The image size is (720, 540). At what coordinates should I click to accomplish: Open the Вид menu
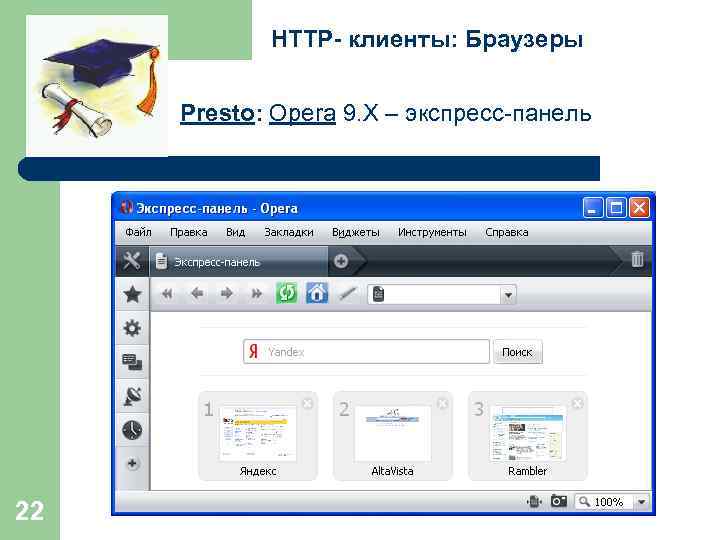coord(236,232)
